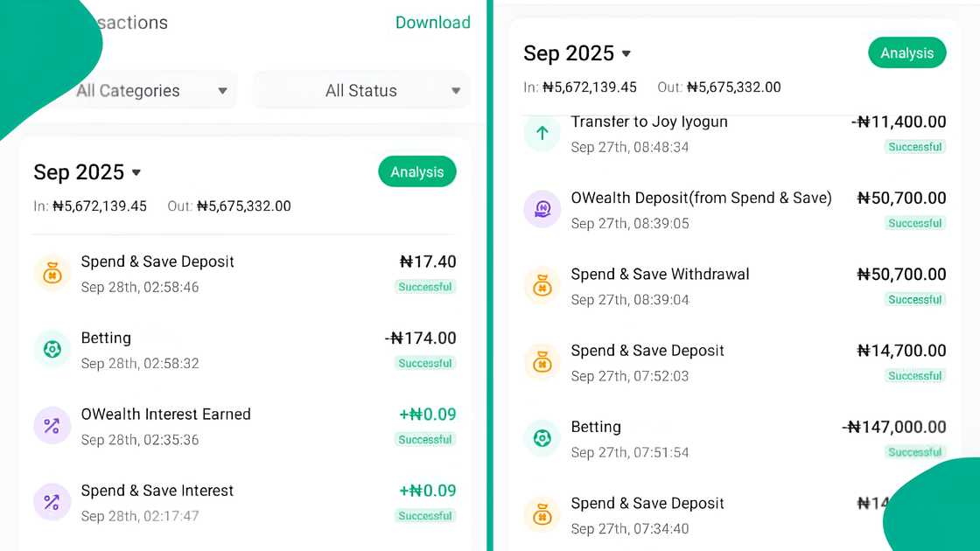The image size is (980, 551).
Task: Click the Spend & Save Withdrawal money bag icon
Action: 542,285
